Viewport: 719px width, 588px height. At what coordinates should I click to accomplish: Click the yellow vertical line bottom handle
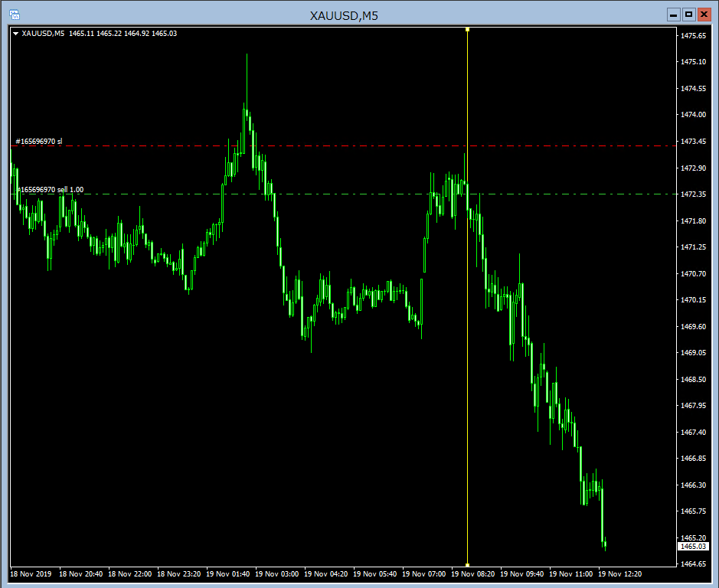(467, 564)
